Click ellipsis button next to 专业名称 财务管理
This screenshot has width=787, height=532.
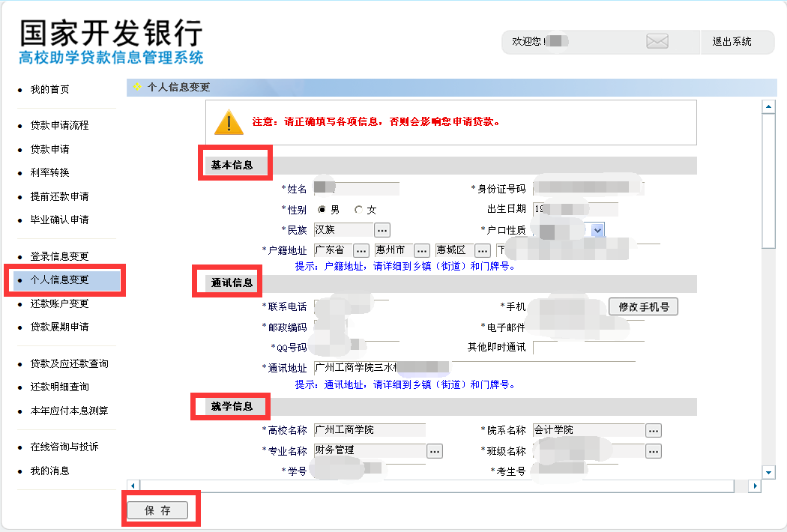point(435,451)
